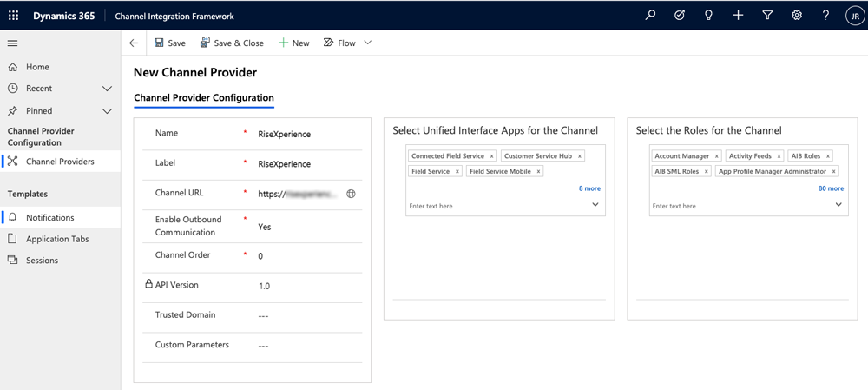This screenshot has width=868, height=390.
Task: Open the assistant lightbulb icon
Action: pyautogui.click(x=708, y=16)
